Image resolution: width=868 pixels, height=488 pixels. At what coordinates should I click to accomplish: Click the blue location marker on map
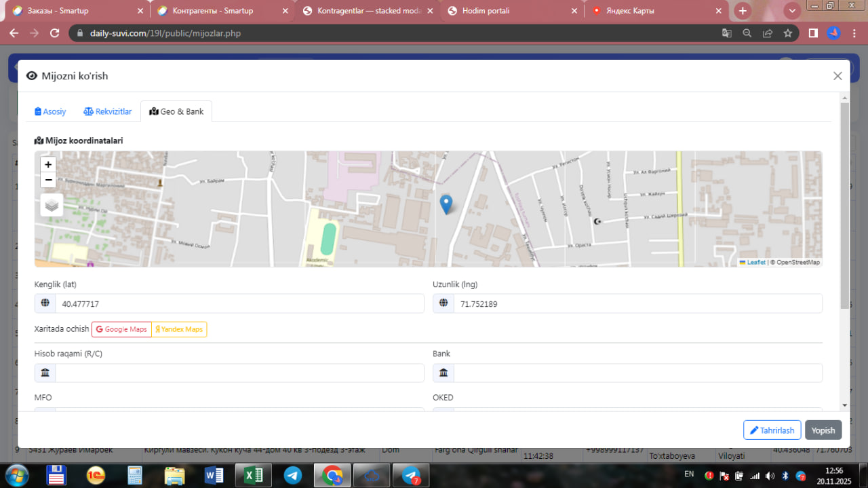(x=446, y=204)
